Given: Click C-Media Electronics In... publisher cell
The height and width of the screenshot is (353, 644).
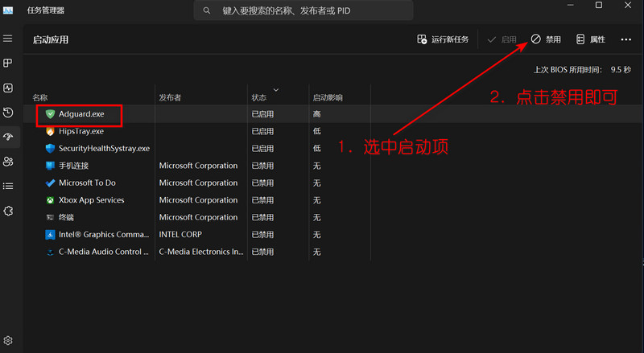Looking at the screenshot, I should point(201,252).
